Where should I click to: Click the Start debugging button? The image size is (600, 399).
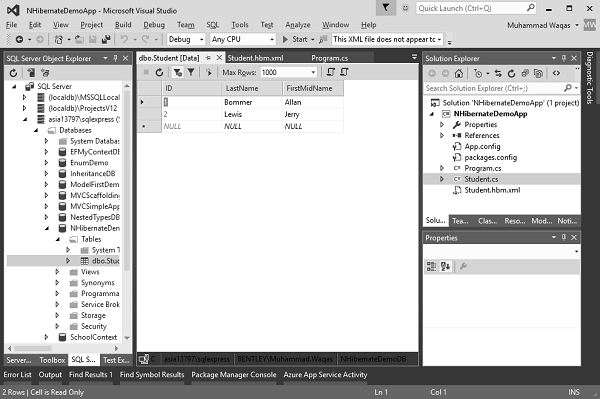coord(296,39)
